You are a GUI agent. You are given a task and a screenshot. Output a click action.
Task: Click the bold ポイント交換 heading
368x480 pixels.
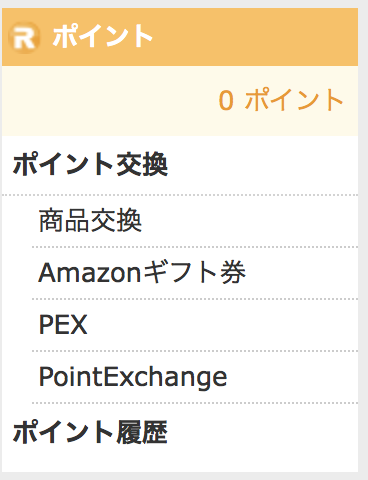coord(90,164)
